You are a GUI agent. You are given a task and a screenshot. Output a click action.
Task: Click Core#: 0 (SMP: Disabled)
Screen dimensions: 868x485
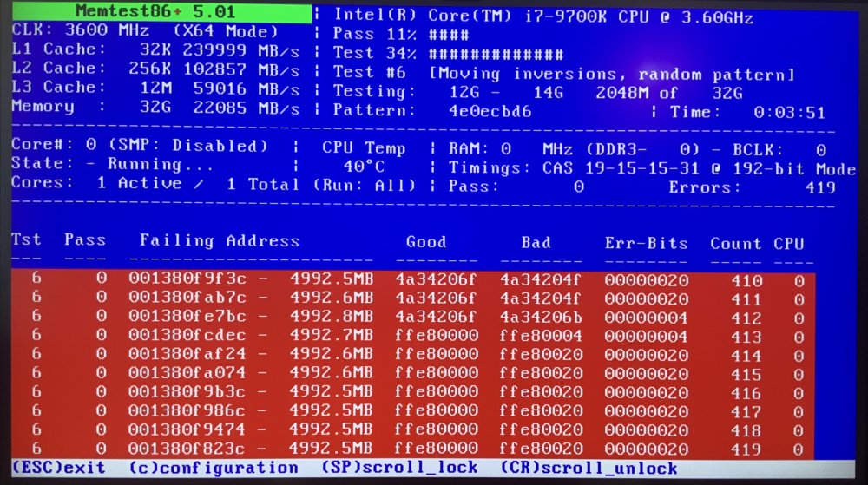tap(140, 146)
